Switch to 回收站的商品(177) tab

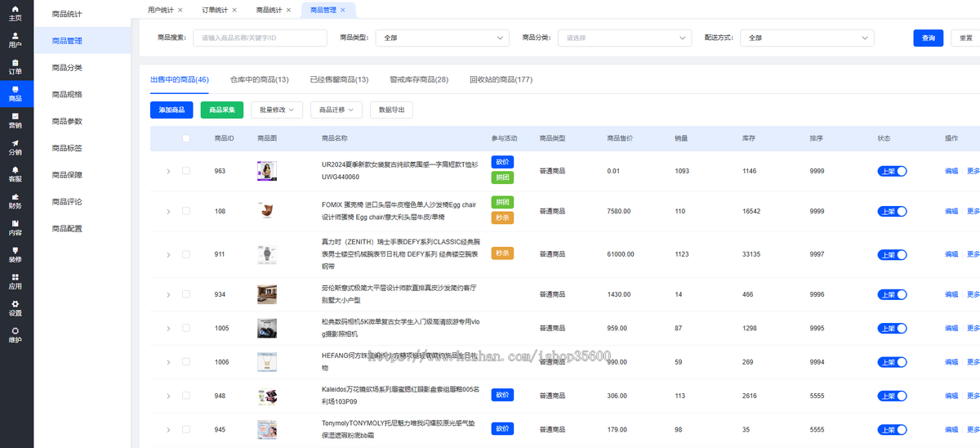501,79
